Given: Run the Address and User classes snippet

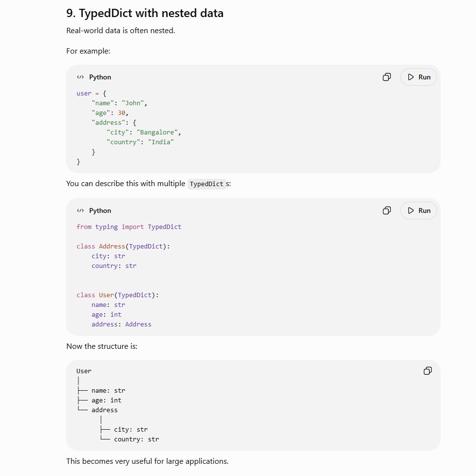Looking at the screenshot, I should pyautogui.click(x=419, y=210).
